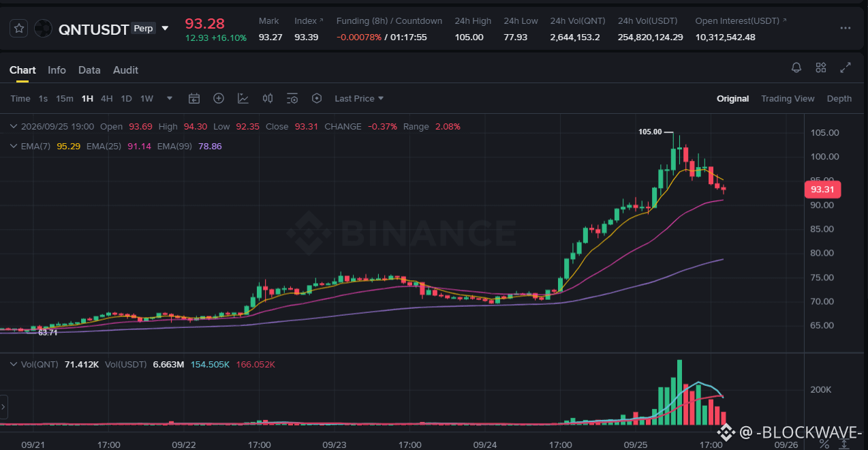Collapse the Vol(QNT) indicator legend

coord(14,365)
